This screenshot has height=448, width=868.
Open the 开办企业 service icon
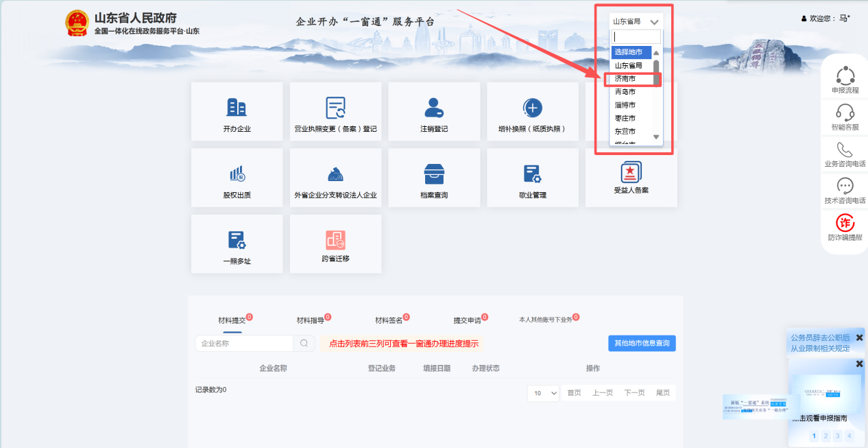pyautogui.click(x=237, y=108)
